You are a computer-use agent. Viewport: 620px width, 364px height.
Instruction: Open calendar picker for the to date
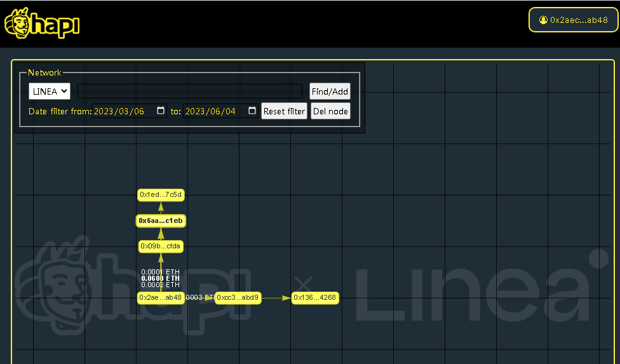[x=252, y=111]
